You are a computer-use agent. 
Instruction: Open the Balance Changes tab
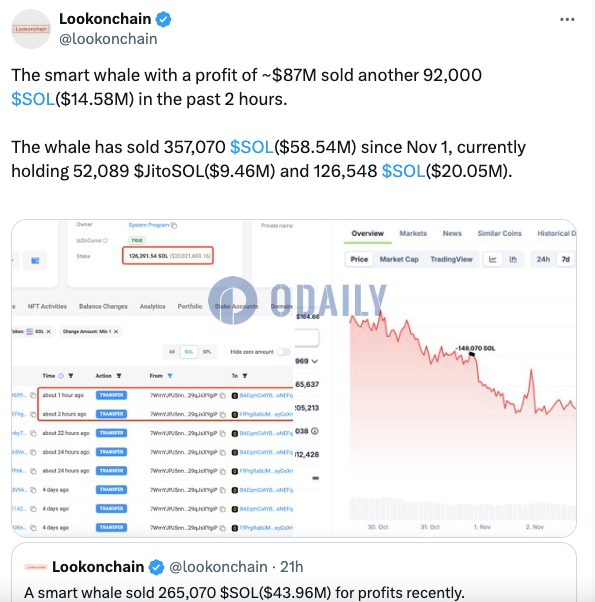coord(103,306)
